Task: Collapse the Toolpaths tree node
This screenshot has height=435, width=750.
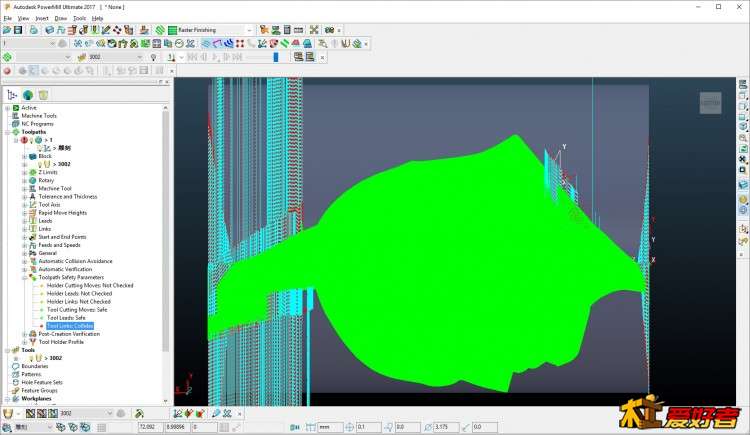Action: click(x=8, y=132)
